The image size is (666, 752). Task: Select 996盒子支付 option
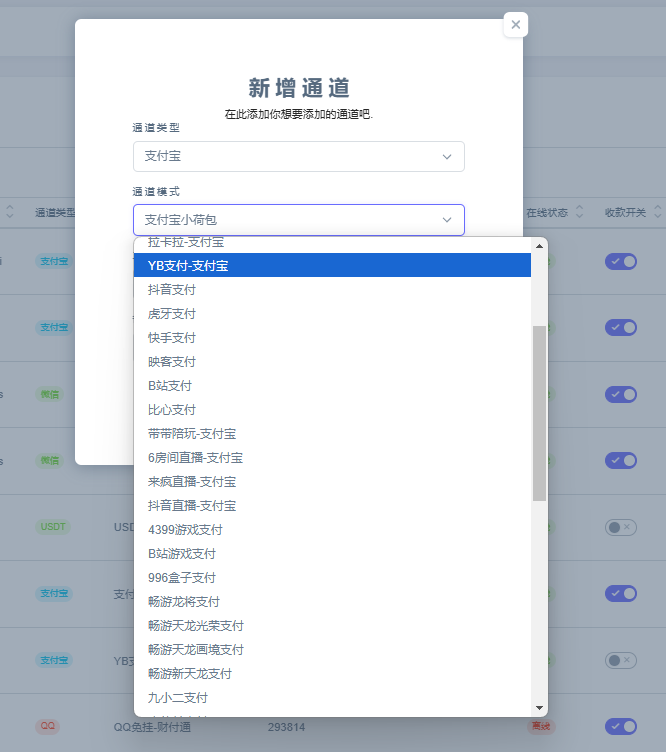(x=332, y=577)
